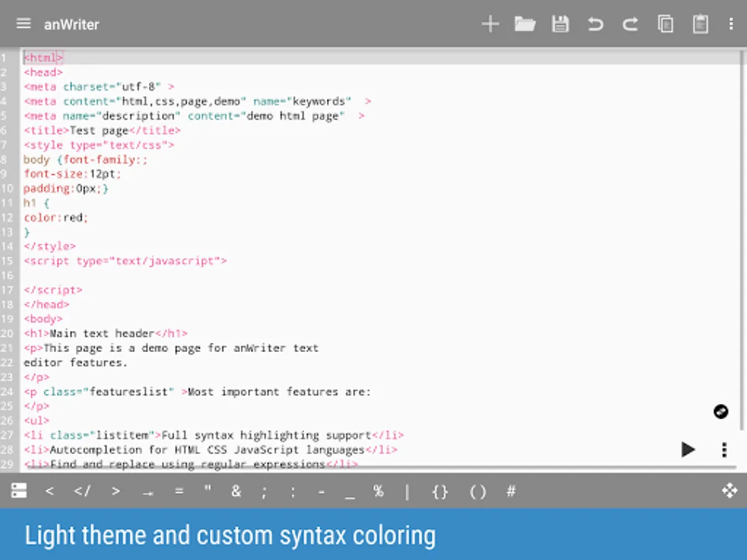Copy selection with the copy icon
747x560 pixels.
(665, 24)
